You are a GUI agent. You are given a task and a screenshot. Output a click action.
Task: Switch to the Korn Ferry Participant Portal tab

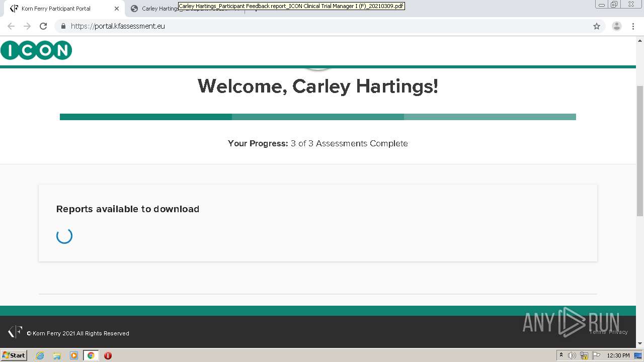tap(63, 9)
